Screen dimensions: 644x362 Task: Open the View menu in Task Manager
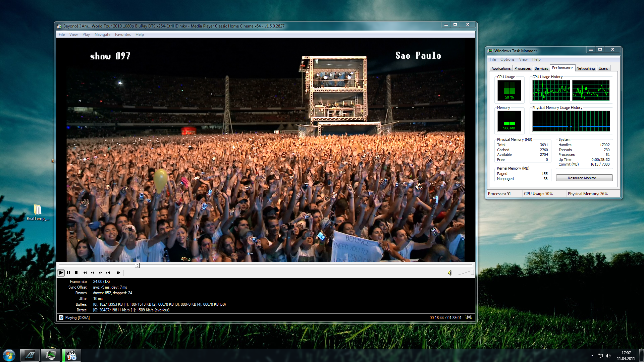pos(523,59)
